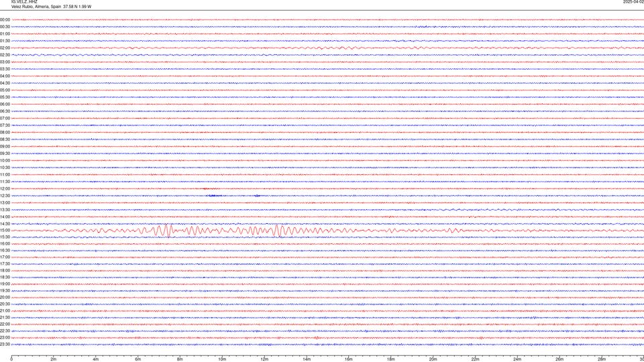Click the 07:00 time label

[x=5, y=118]
